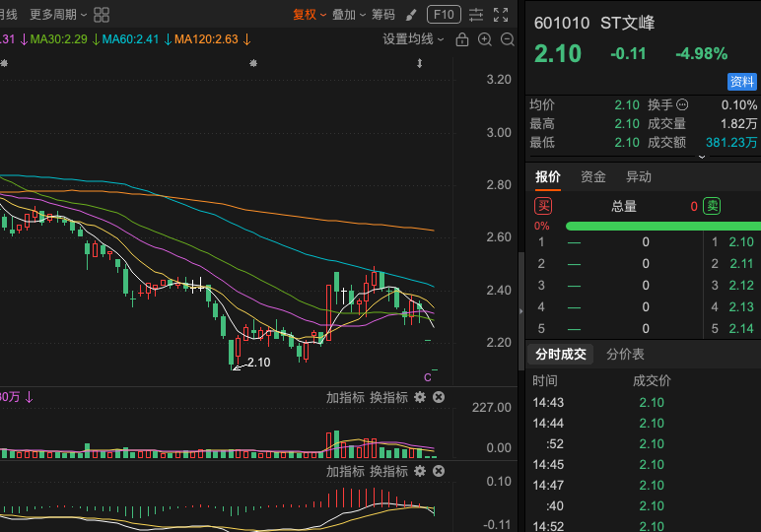Viewport: 761px width, 532px height.
Task: Zoom out the K-line chart
Action: [508, 39]
